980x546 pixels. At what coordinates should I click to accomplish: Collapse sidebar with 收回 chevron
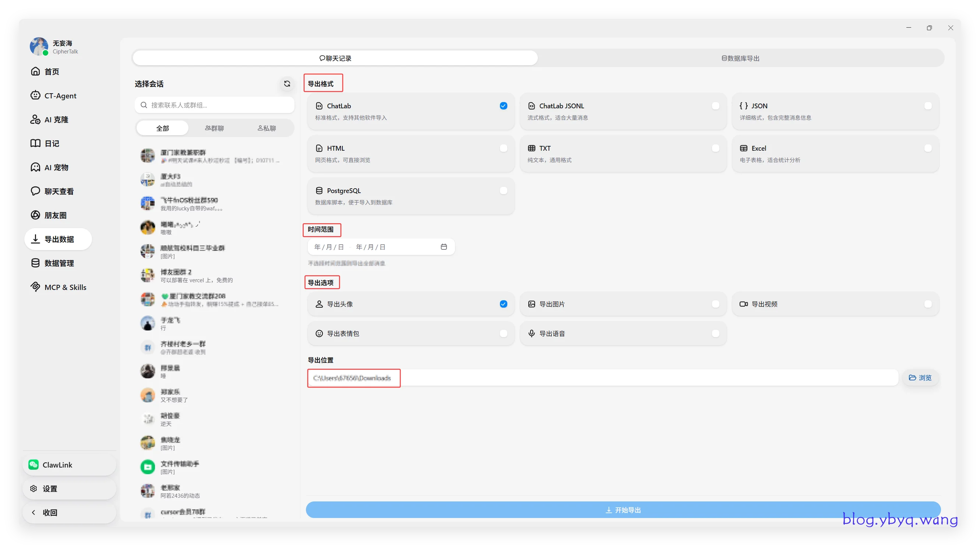pyautogui.click(x=34, y=512)
